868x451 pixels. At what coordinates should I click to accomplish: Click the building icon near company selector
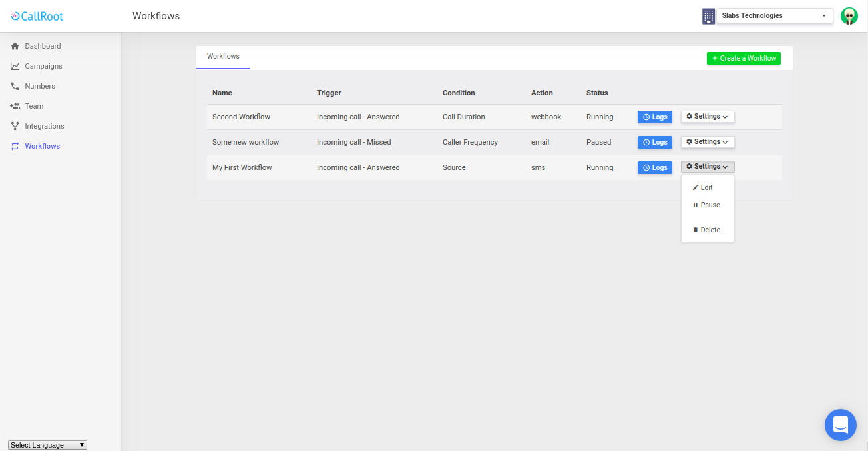point(708,15)
